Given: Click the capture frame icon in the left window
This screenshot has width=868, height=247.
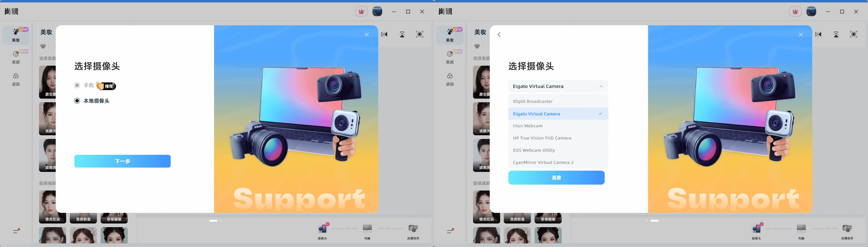Looking at the screenshot, I should point(419,35).
